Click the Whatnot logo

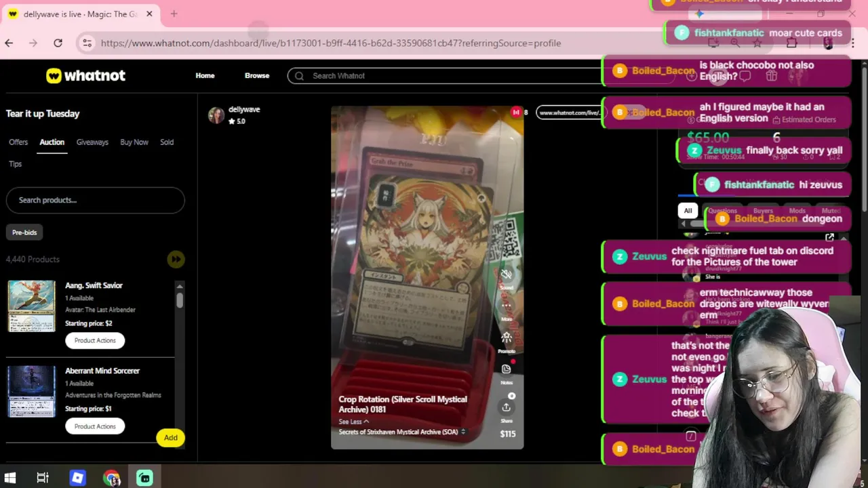pyautogui.click(x=85, y=75)
